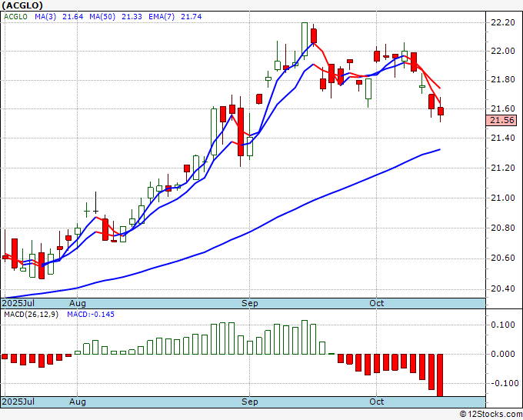Click the Aug label on MACD axis
Viewport: 523px width, 420px height.
(x=78, y=402)
